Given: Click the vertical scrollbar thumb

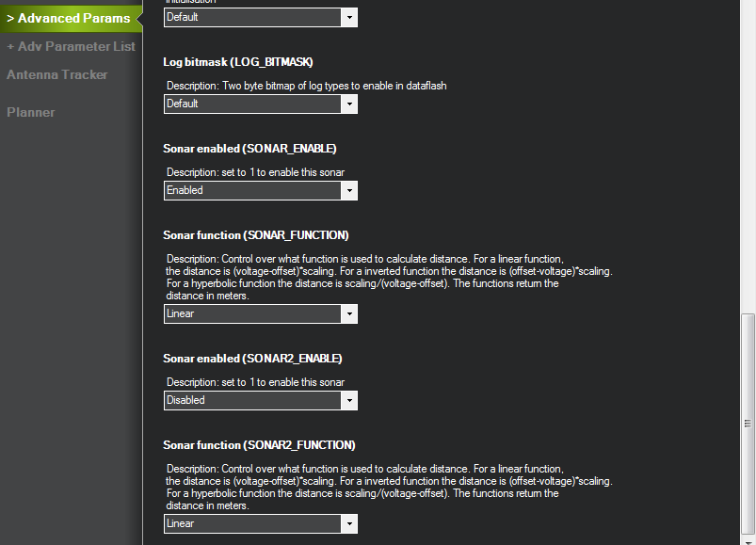Looking at the screenshot, I should pyautogui.click(x=748, y=424).
